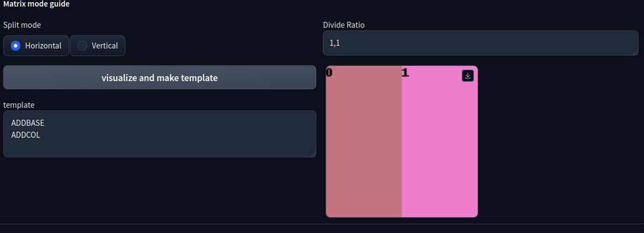This screenshot has height=233, width=644.
Task: Grab the Divide Ratio box resize handle
Action: 635,52
